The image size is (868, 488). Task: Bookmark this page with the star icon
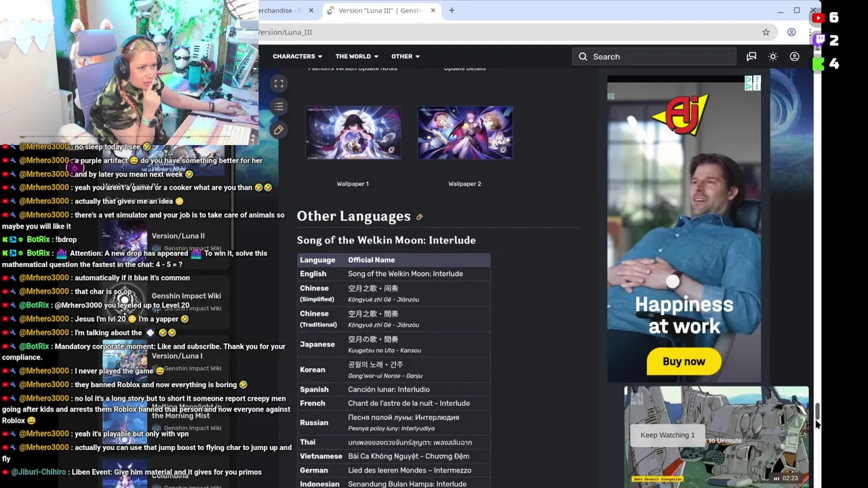[766, 32]
